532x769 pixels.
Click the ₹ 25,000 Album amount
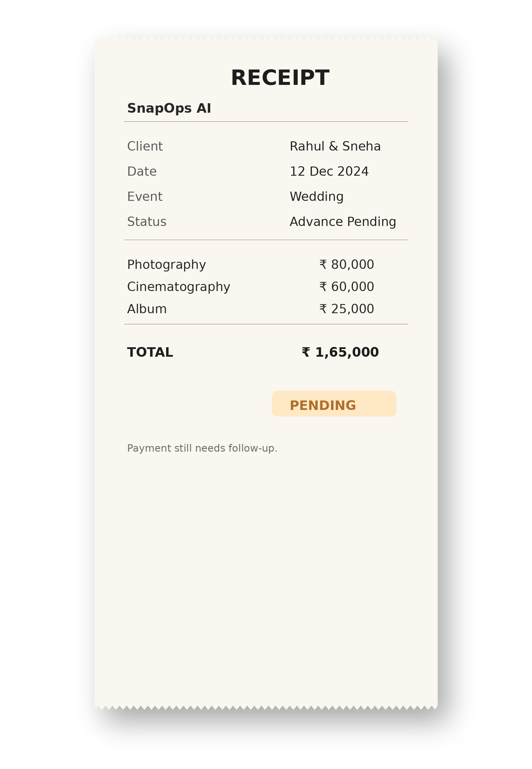tap(347, 309)
